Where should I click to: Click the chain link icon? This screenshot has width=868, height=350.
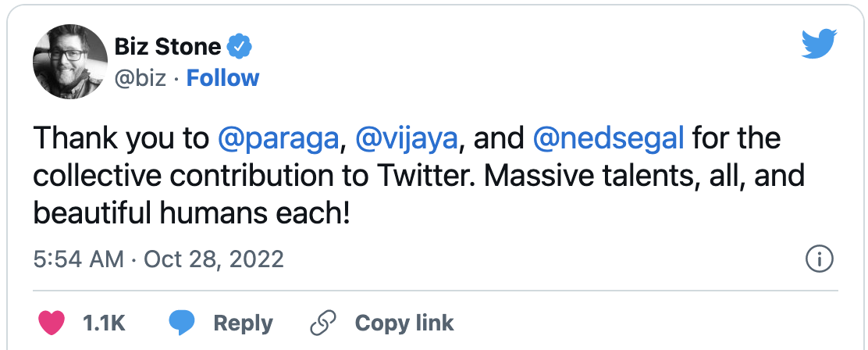pos(322,323)
